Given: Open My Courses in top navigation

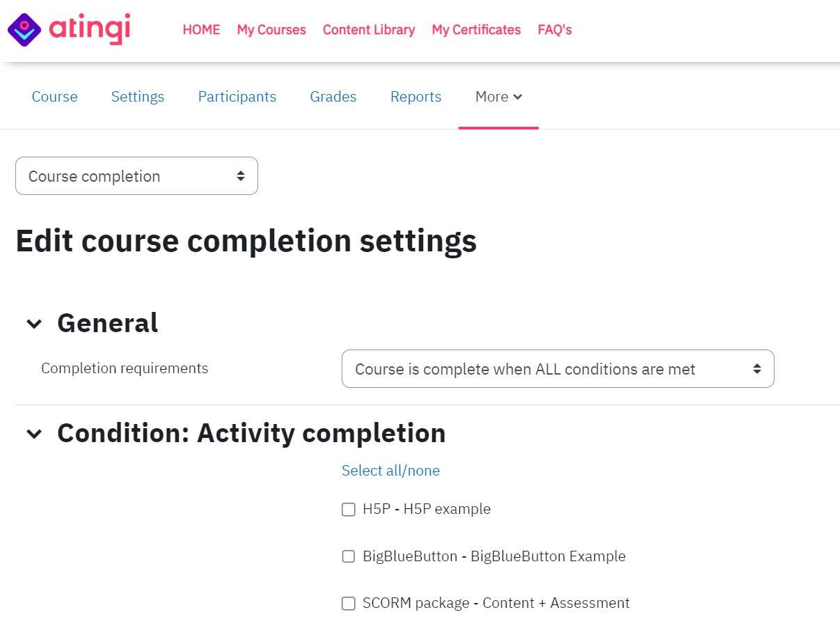Looking at the screenshot, I should [x=271, y=30].
